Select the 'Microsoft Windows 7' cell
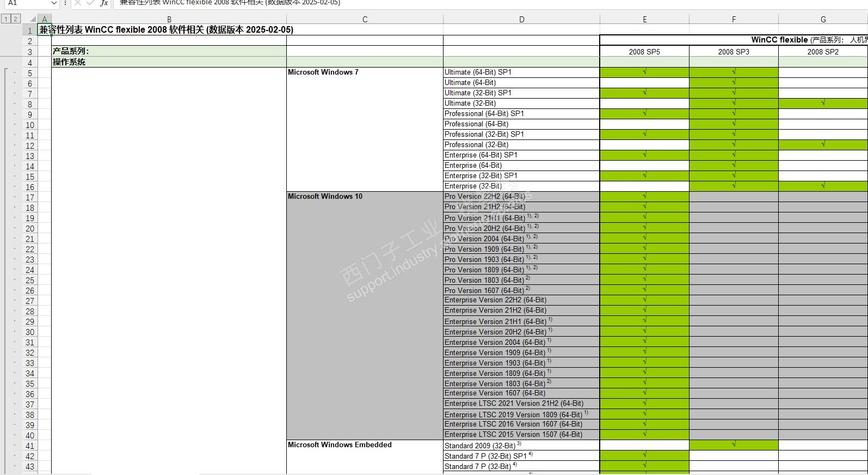The image size is (868, 475). pyautogui.click(x=365, y=129)
